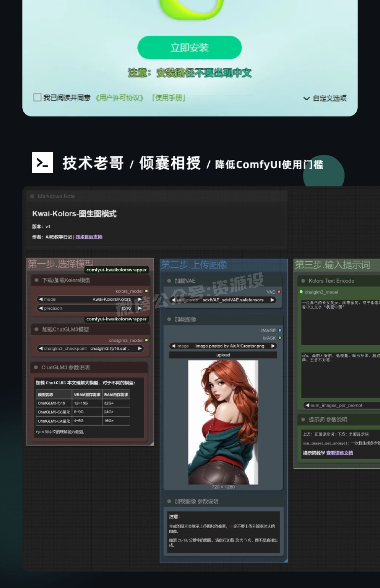Select previous vae_name with left arrow
This screenshot has height=588, width=380.
[x=173, y=300]
